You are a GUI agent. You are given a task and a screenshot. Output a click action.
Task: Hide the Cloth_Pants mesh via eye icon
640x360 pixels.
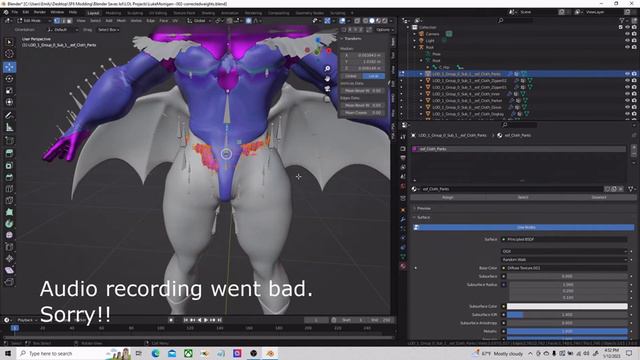(x=627, y=74)
